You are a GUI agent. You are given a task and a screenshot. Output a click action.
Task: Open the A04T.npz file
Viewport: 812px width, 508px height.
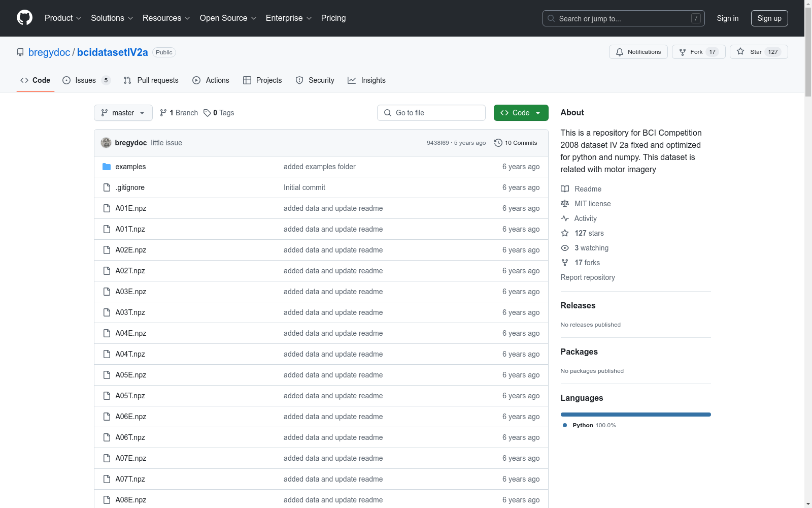point(130,354)
